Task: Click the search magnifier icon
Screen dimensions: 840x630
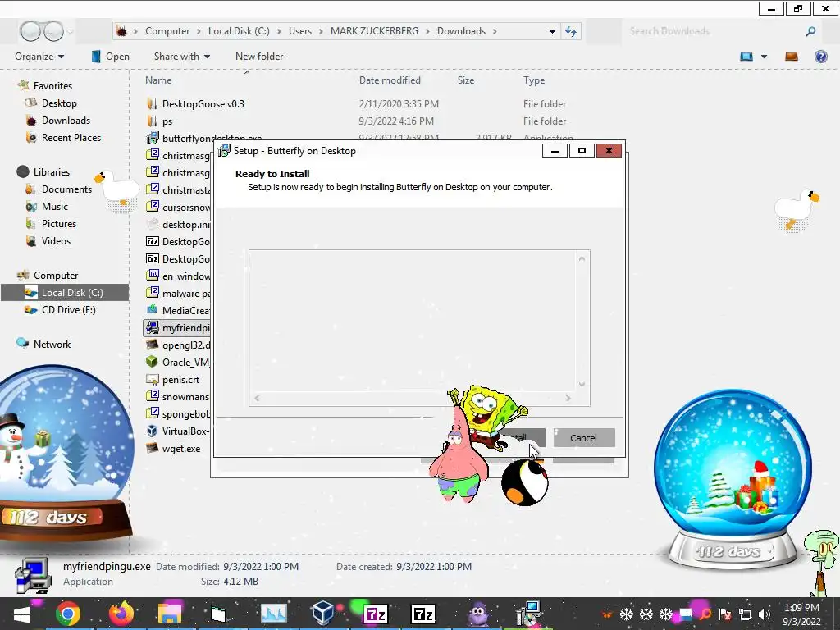Action: pos(810,32)
